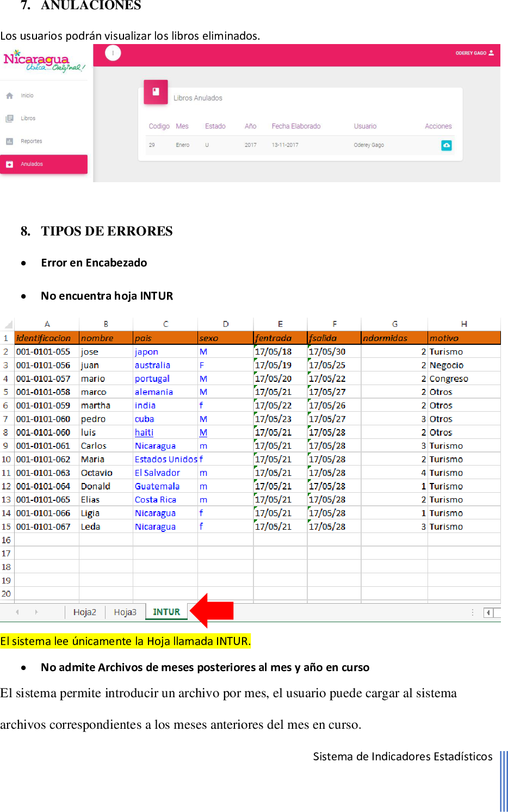This screenshot has width=508, height=812.
Task: Select the INTUR sheet tab
Action: [166, 612]
